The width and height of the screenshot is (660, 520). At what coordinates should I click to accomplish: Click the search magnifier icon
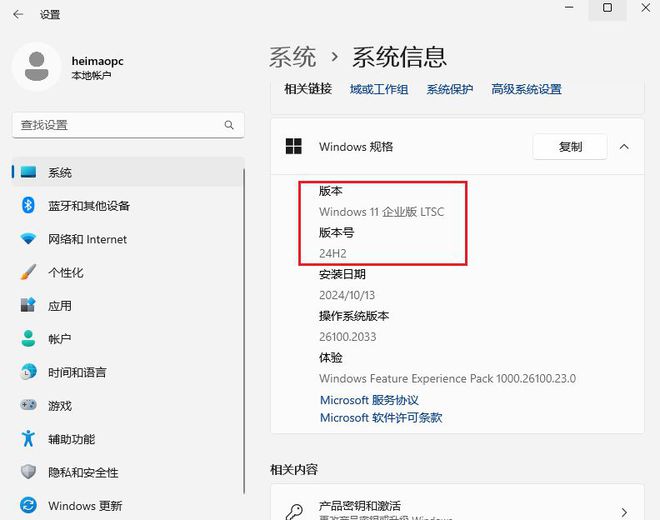[229, 125]
